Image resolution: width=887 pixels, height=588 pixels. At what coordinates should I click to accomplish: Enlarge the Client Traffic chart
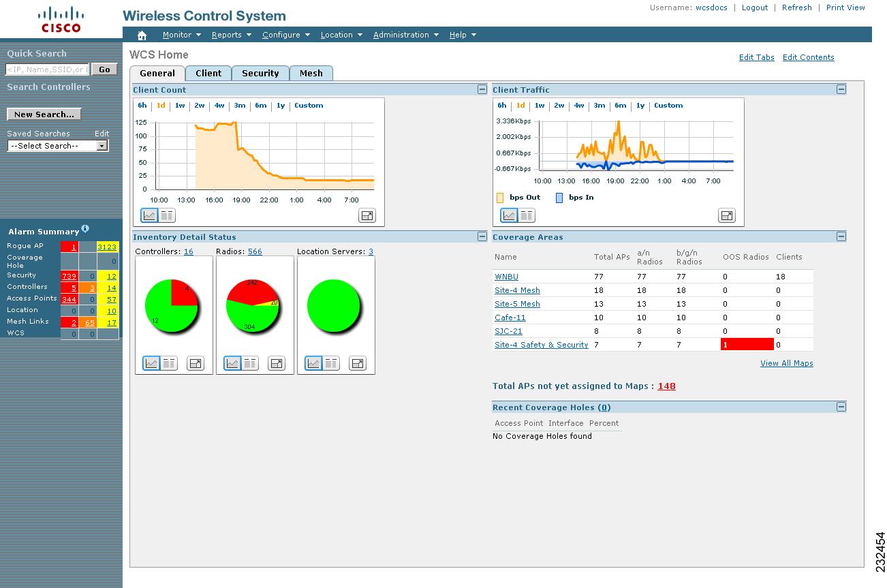pyautogui.click(x=727, y=215)
